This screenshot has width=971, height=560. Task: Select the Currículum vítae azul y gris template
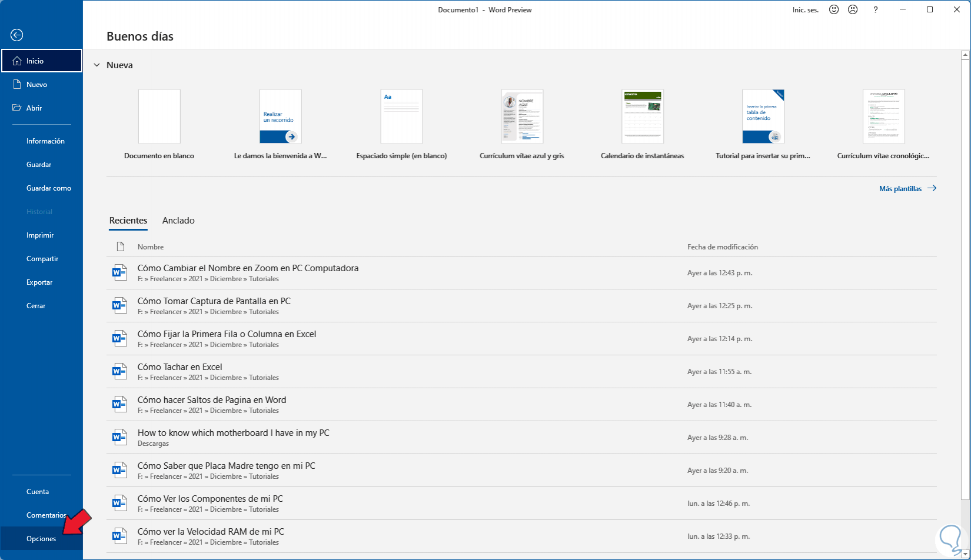522,116
